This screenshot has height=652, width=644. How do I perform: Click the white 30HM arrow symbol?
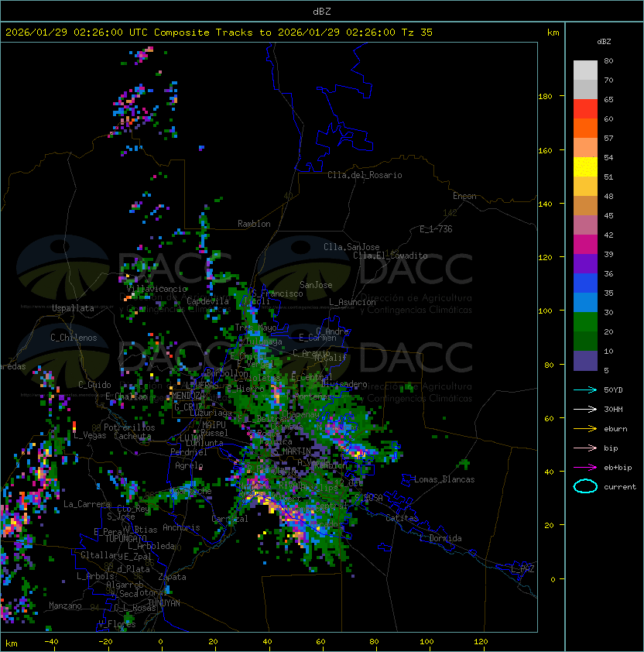tap(585, 409)
